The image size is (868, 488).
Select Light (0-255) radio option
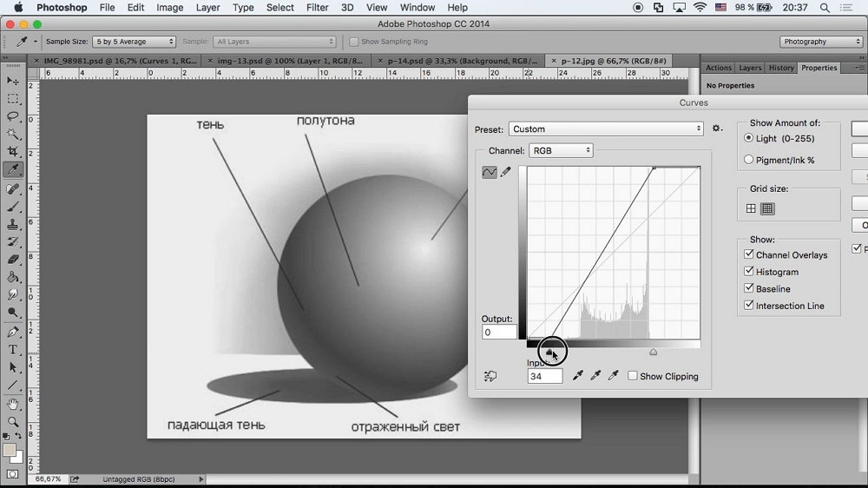(748, 138)
